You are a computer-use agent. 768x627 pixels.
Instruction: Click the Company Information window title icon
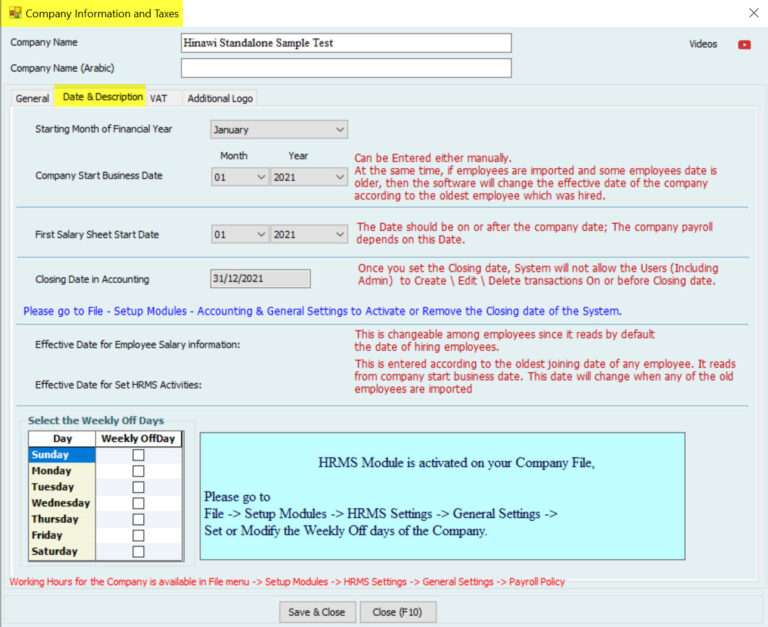pos(14,13)
